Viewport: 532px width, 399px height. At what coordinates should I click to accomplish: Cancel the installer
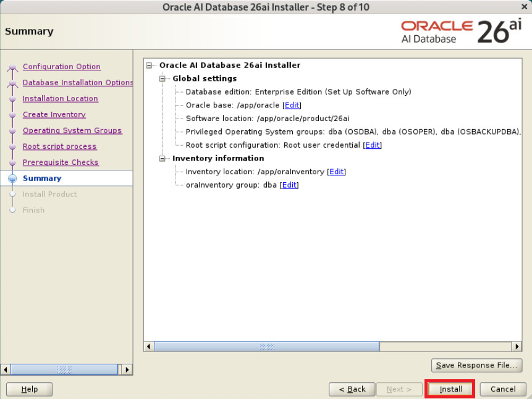coord(503,389)
